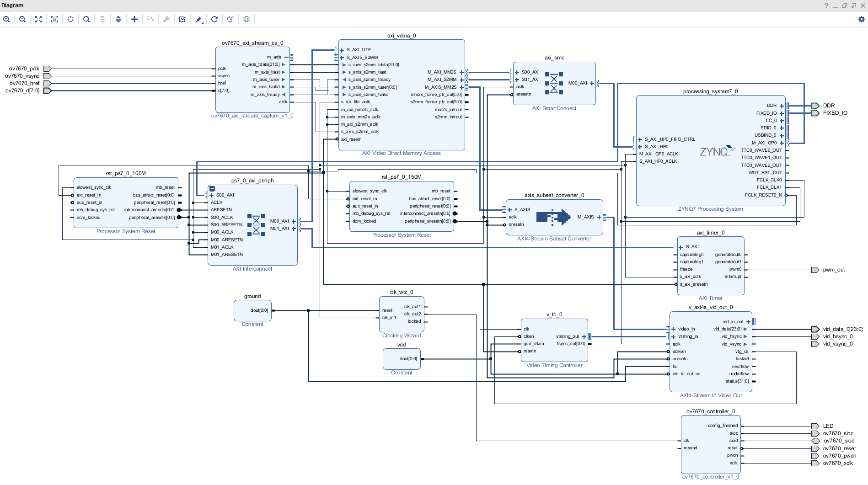The height and width of the screenshot is (485, 868).
Task: Expand the S_AXI pin group on axi_timer_0
Action: pyautogui.click(x=681, y=246)
